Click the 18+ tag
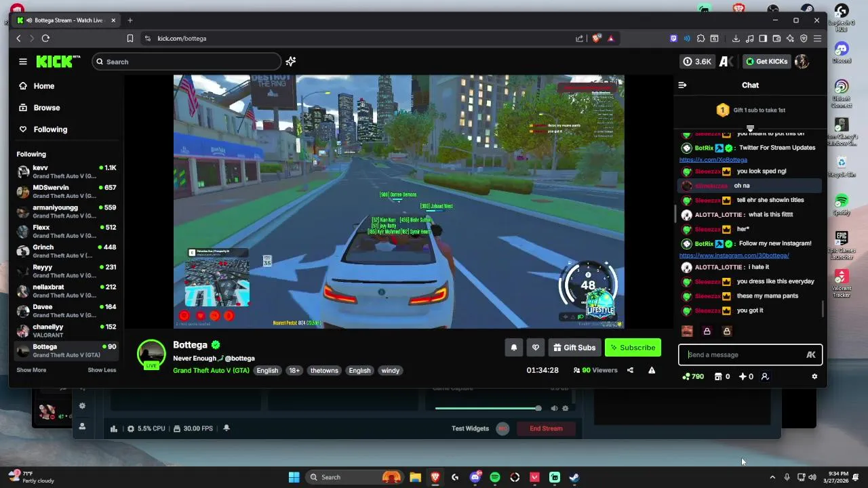The height and width of the screenshot is (488, 868). click(x=294, y=371)
